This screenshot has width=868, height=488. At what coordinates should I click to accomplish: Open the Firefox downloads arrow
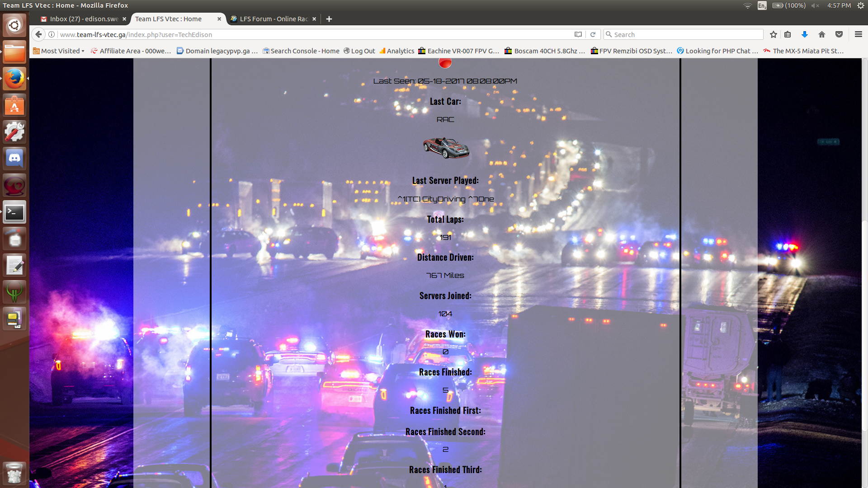[804, 34]
